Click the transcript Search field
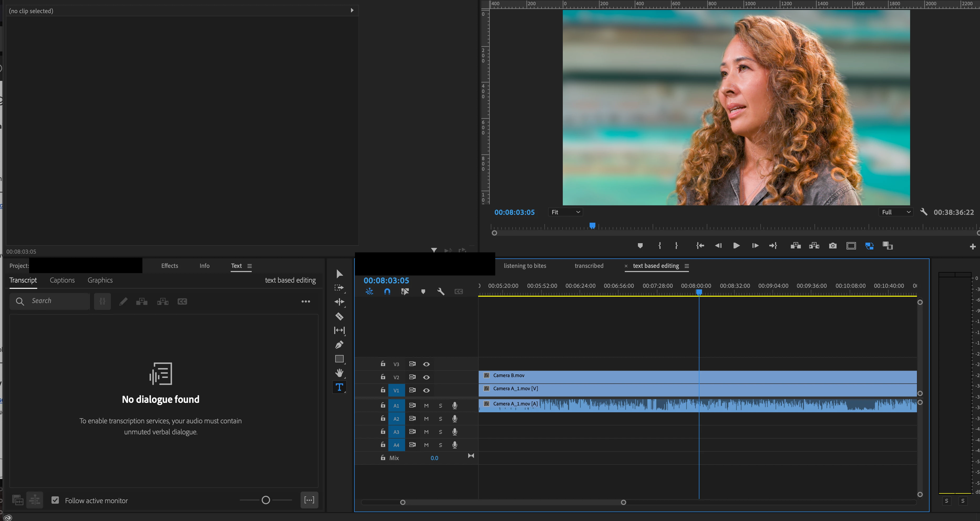The image size is (980, 521). (x=57, y=301)
